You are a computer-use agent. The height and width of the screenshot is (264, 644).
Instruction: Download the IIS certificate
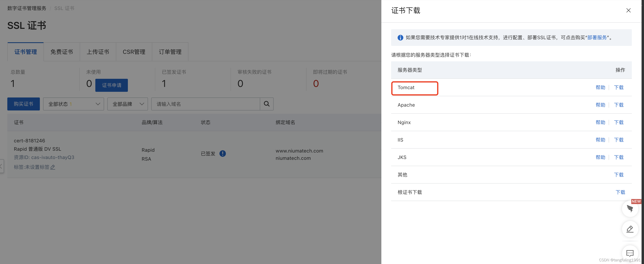click(619, 140)
